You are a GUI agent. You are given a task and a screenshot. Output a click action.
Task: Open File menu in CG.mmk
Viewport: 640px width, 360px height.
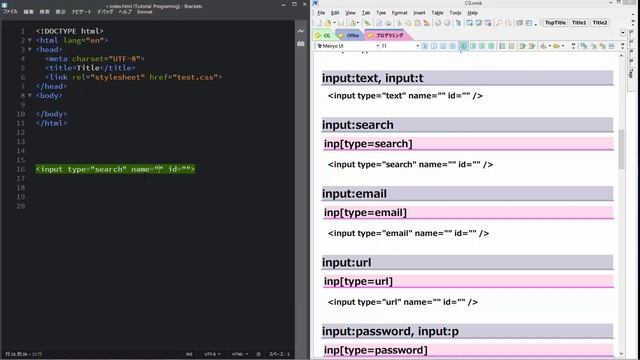pos(321,13)
